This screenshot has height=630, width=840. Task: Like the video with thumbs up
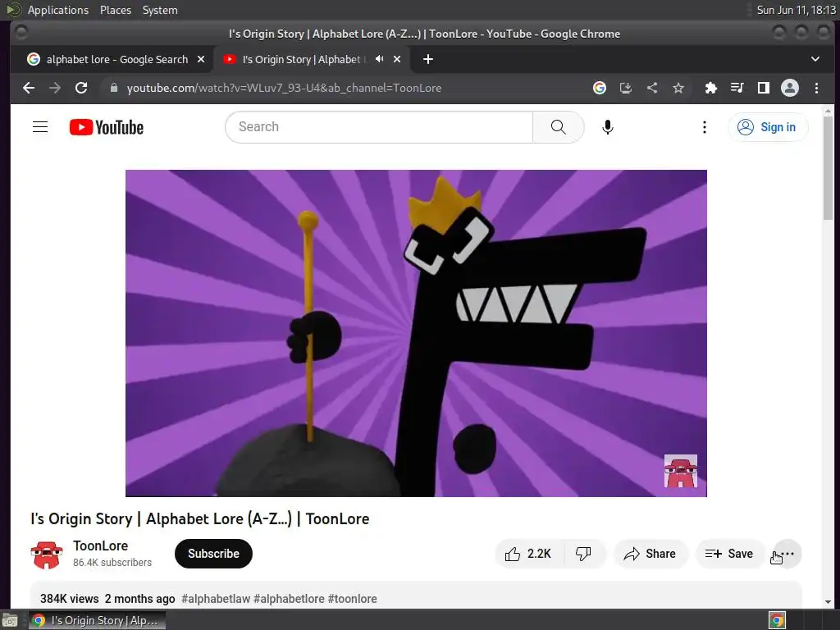click(x=529, y=554)
